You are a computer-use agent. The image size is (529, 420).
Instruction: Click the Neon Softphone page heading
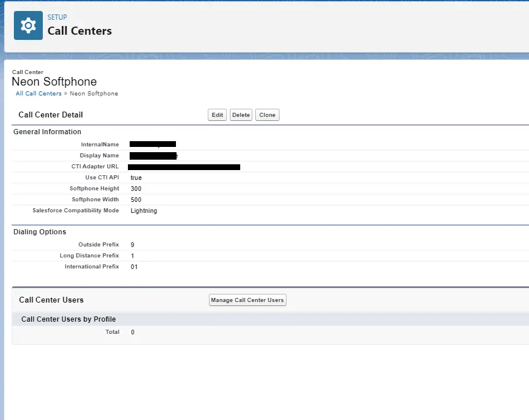click(54, 82)
